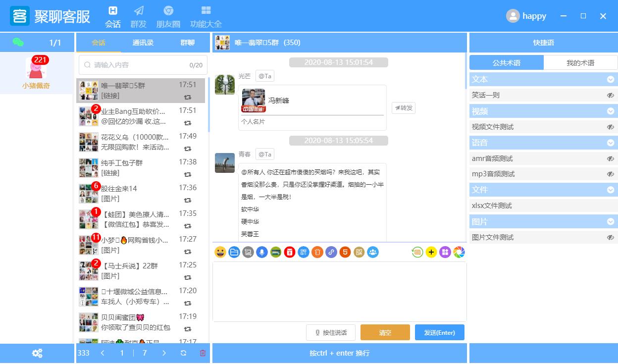
Task: Open conversation 【马士兵说】22群
Action: coord(141,270)
